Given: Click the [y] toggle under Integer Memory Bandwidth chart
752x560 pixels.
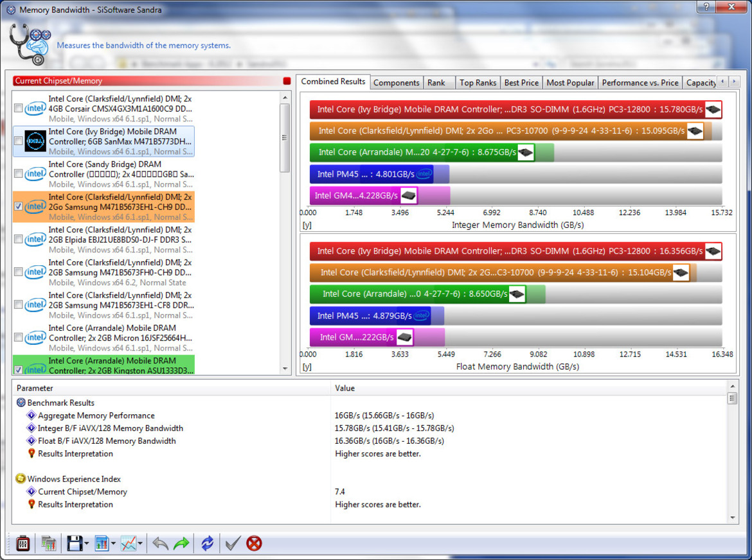Looking at the screenshot, I should tap(307, 225).
